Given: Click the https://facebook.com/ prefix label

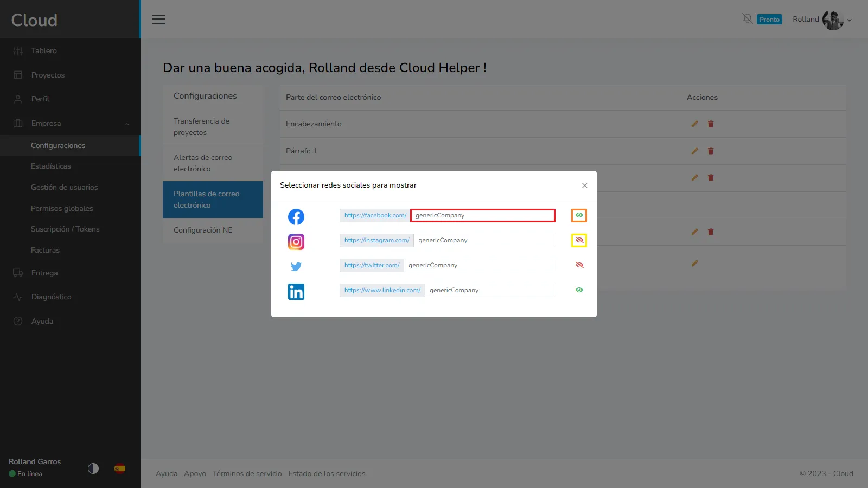Looking at the screenshot, I should 375,215.
